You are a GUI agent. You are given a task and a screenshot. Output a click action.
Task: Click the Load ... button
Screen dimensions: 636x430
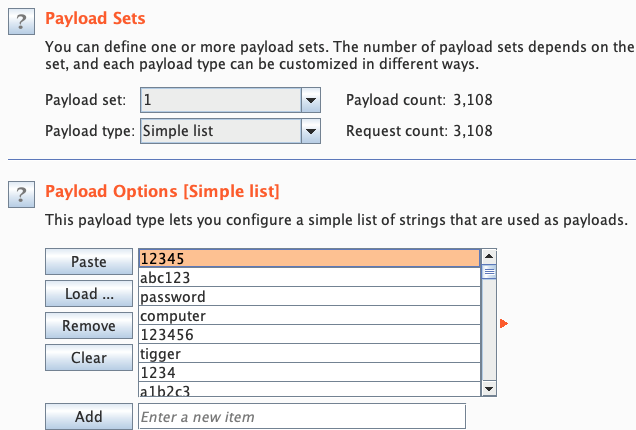89,294
